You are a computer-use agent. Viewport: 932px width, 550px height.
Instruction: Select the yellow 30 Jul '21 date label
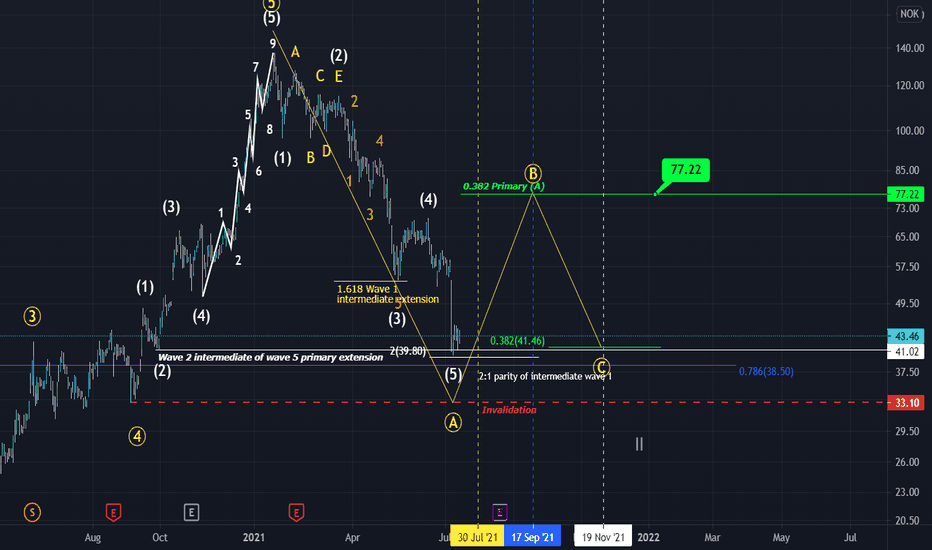(x=477, y=538)
